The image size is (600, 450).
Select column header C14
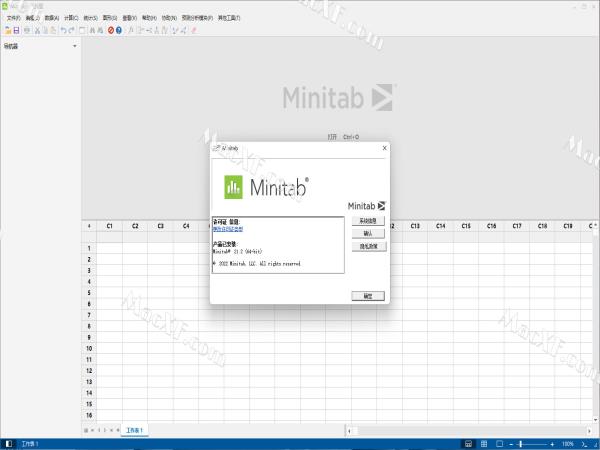[440, 226]
